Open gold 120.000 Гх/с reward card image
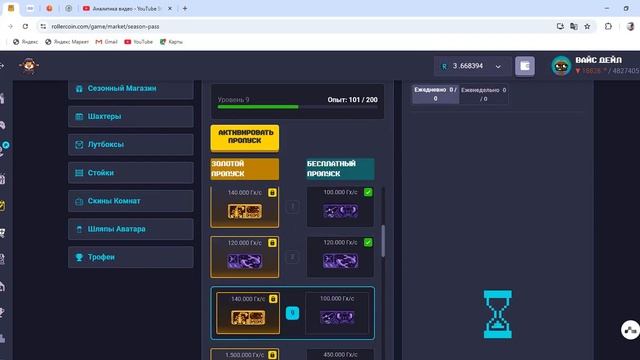Viewport: 640px width, 360px height. pos(245,261)
